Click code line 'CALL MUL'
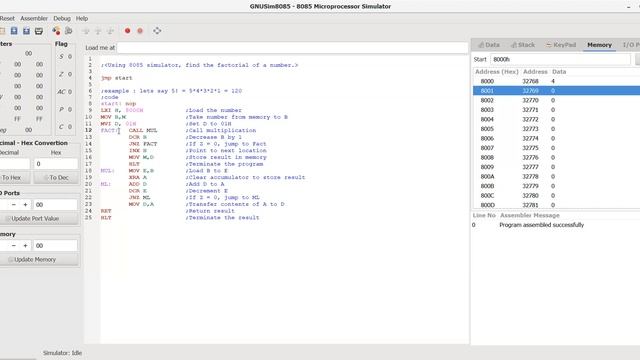Screen dimensions: 640x360 143,130
